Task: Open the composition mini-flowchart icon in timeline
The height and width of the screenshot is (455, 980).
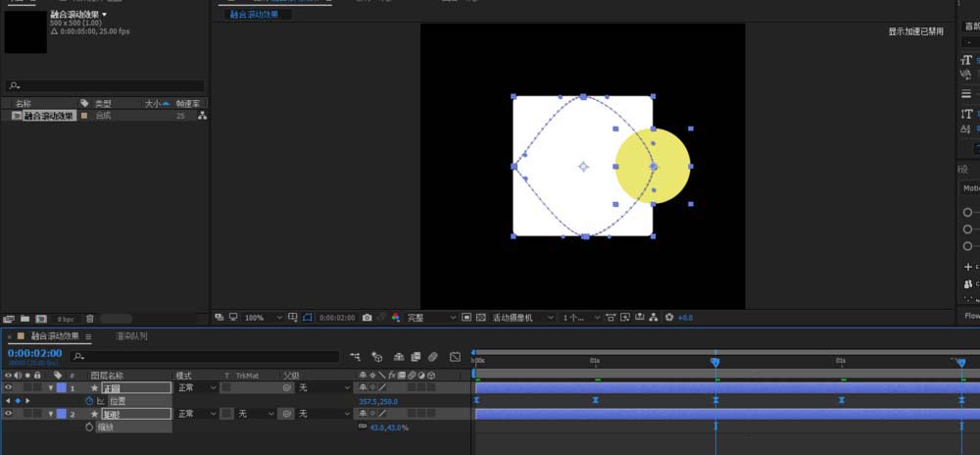Action: (x=354, y=356)
